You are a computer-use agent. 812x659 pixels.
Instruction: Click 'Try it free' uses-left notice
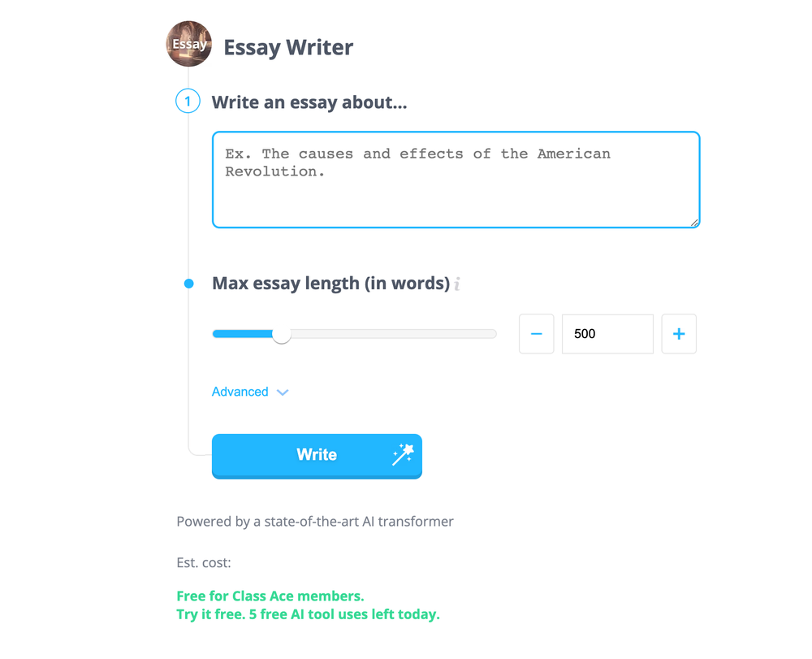pyautogui.click(x=308, y=614)
